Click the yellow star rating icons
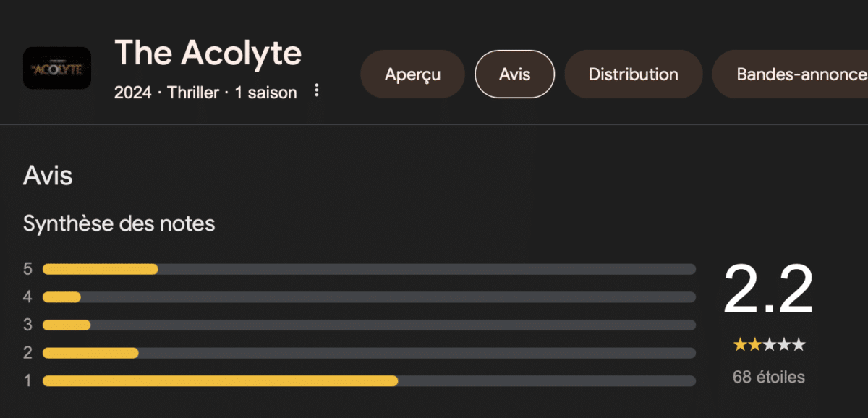The width and height of the screenshot is (868, 418). pos(769,345)
